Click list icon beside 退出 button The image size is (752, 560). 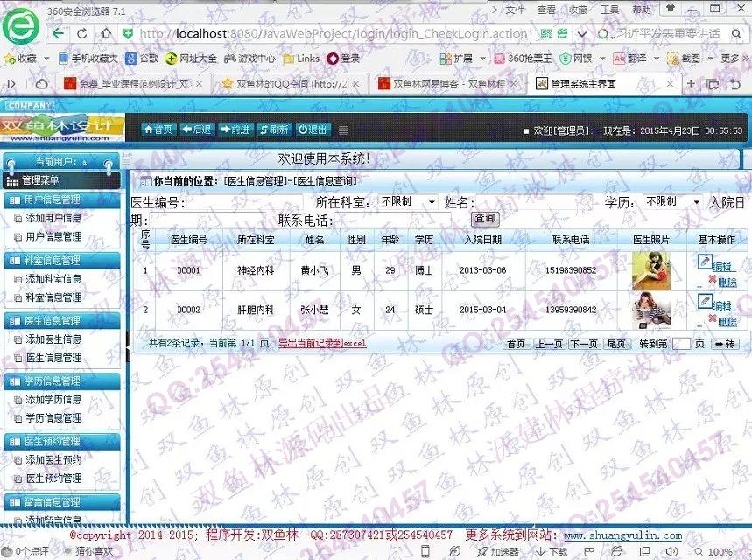[343, 129]
